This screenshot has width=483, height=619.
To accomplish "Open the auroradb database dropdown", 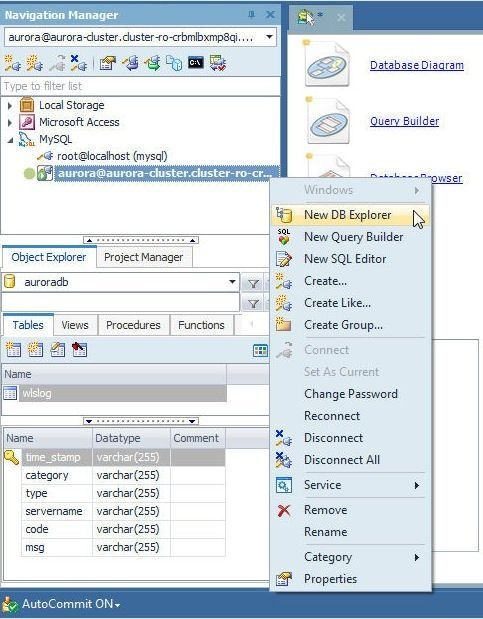I will 232,282.
